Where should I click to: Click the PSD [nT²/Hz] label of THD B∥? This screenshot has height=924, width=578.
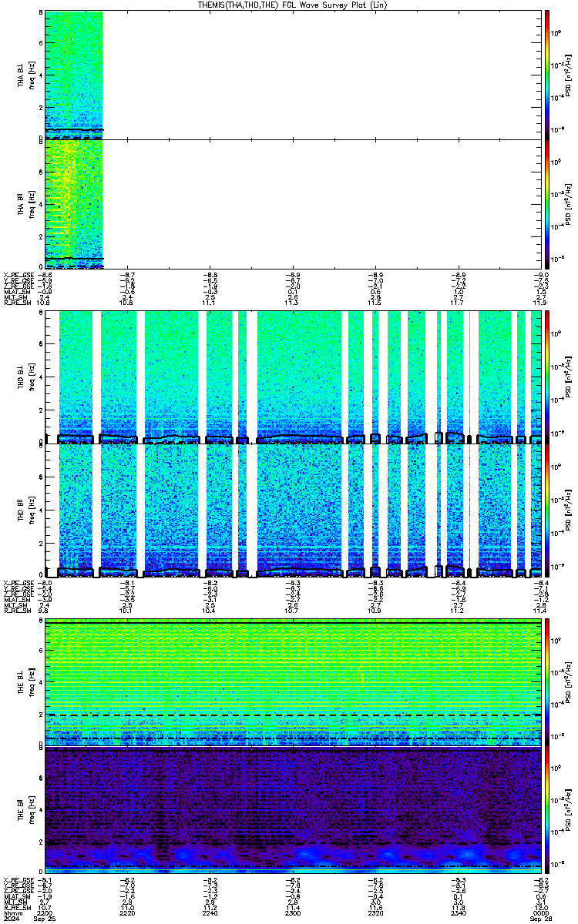click(569, 511)
